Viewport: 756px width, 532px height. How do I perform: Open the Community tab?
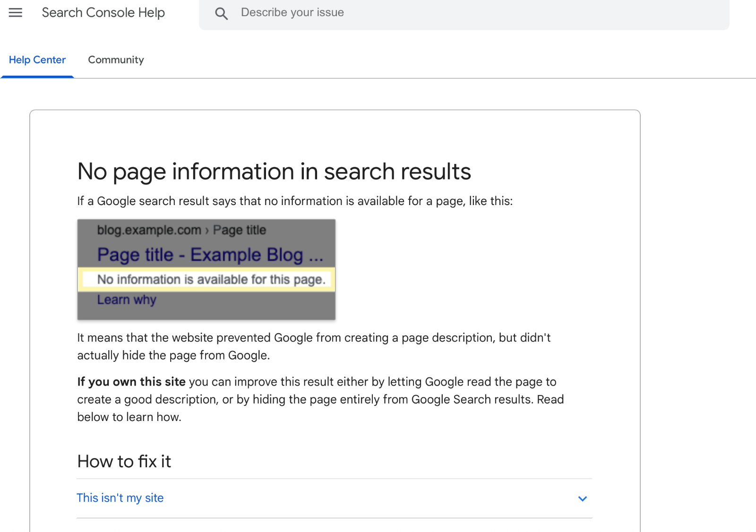(x=116, y=60)
